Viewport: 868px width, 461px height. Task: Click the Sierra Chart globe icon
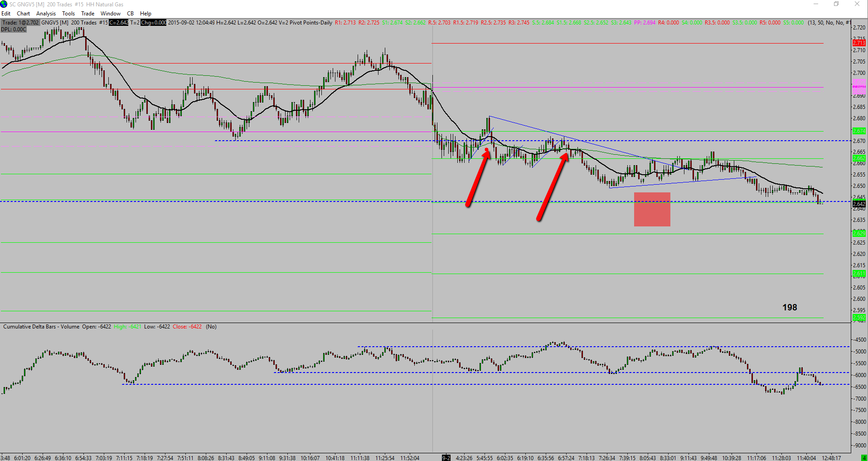coord(4,4)
